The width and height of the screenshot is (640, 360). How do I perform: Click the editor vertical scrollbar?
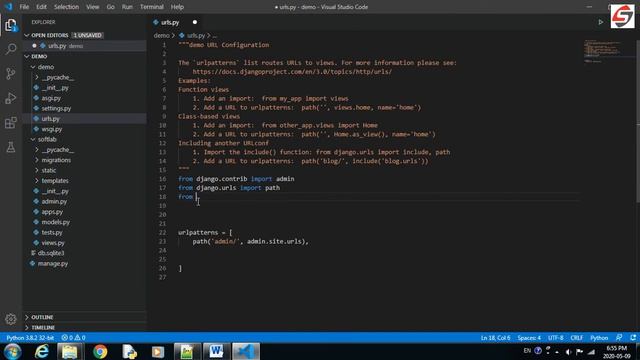[638, 121]
